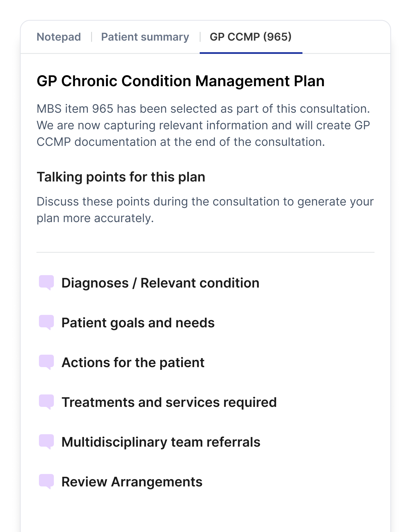The image size is (411, 532).
Task: Click the Talking points for this plan subheading
Action: [x=121, y=177]
